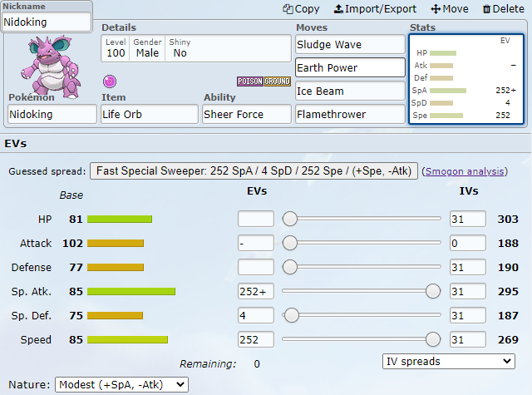The height and width of the screenshot is (395, 532).
Task: Click the Sp. Atk. EV input showing 252+
Action: click(256, 291)
